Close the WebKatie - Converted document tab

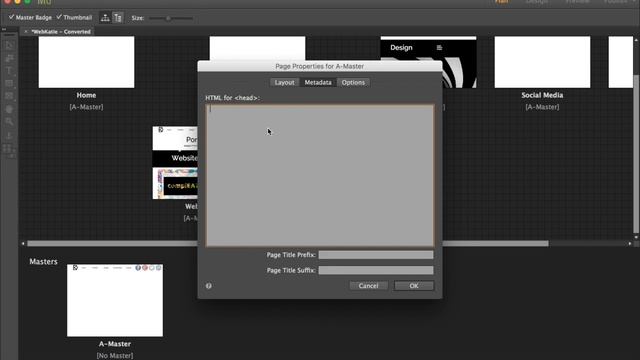26,31
